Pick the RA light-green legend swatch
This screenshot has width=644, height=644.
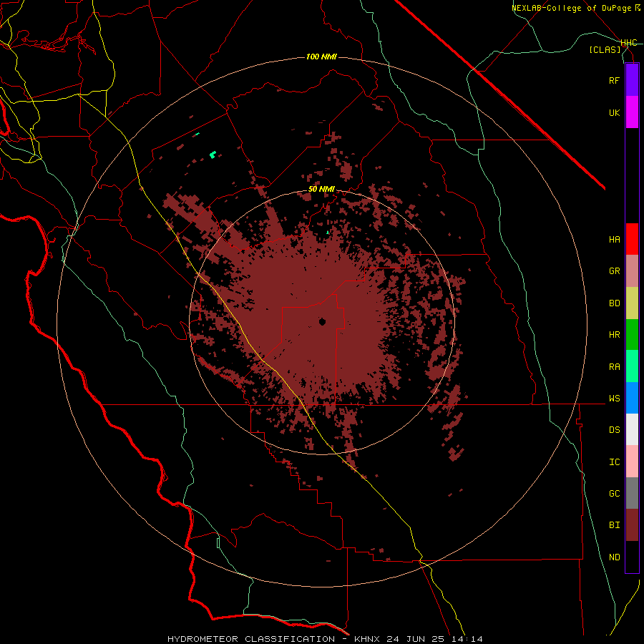coord(632,366)
